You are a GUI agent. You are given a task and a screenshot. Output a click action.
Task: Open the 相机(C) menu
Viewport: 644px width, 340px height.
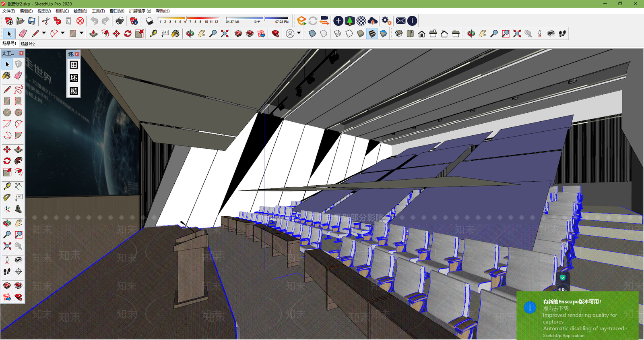point(62,11)
